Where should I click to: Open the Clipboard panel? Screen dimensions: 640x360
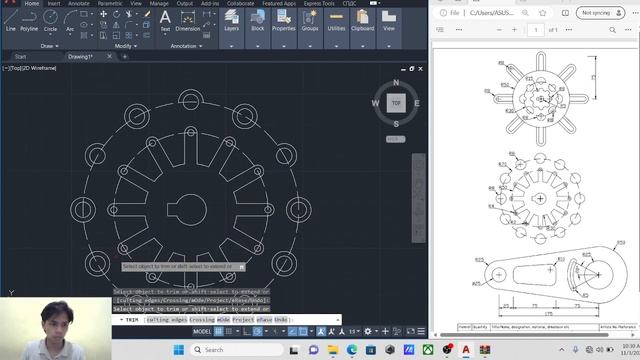click(x=362, y=28)
